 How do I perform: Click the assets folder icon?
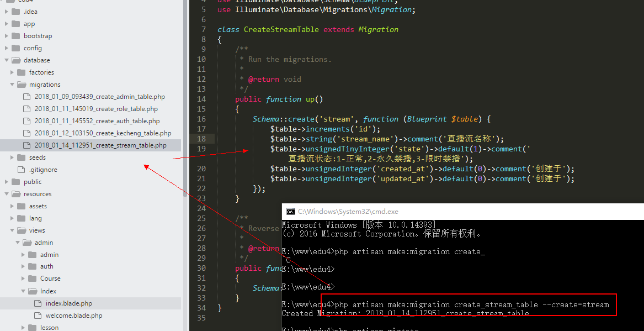point(21,206)
